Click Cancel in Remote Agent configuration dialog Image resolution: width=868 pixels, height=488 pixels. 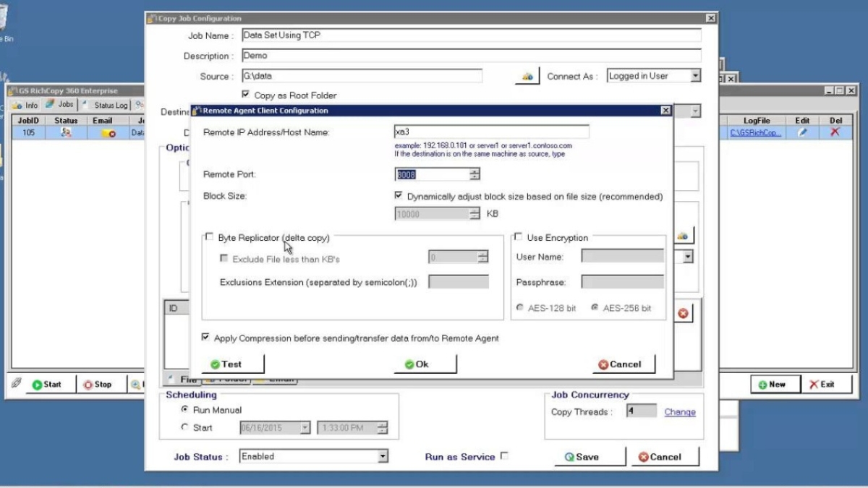coord(624,364)
